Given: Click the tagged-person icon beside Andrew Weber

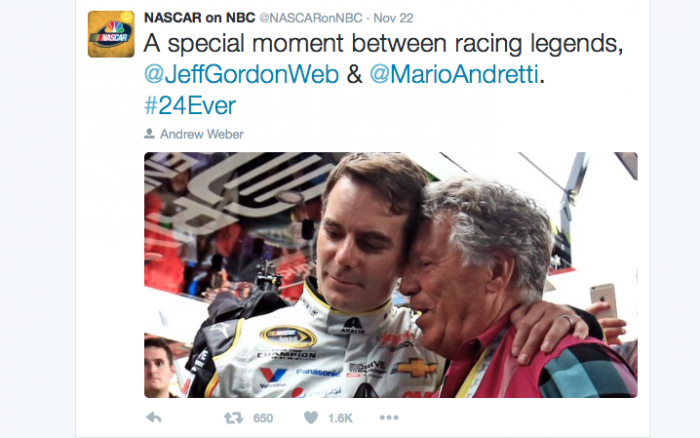Looking at the screenshot, I should (x=149, y=133).
